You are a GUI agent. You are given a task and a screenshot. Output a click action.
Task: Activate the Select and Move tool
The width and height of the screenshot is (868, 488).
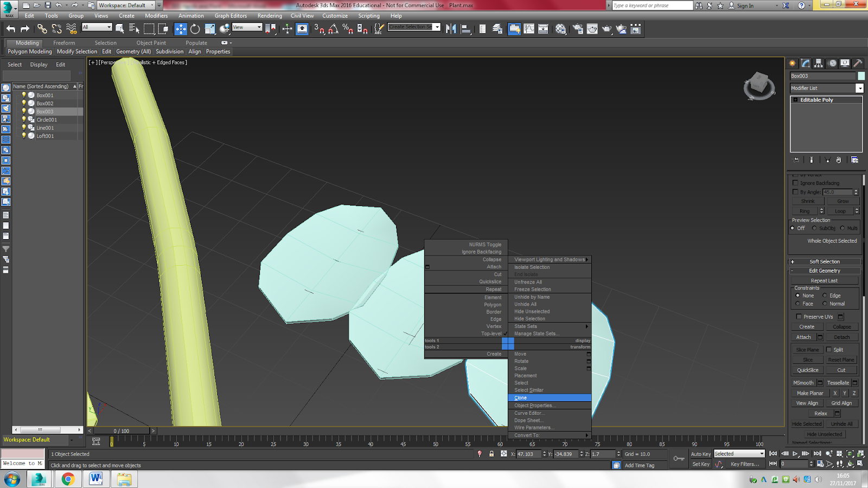click(x=181, y=29)
